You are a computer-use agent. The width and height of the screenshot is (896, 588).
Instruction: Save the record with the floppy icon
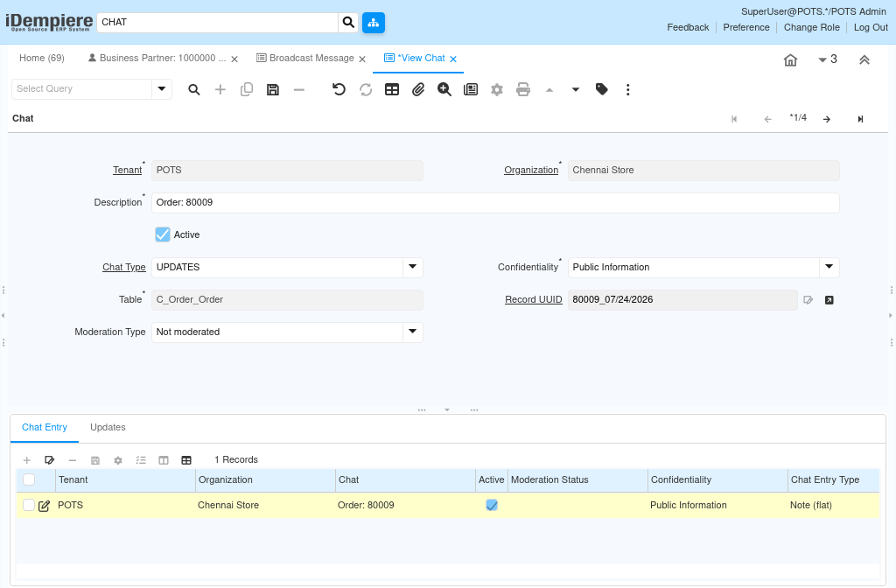click(273, 90)
